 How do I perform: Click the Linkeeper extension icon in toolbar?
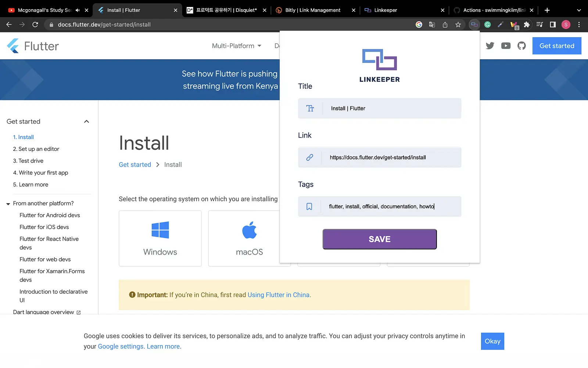pyautogui.click(x=474, y=25)
